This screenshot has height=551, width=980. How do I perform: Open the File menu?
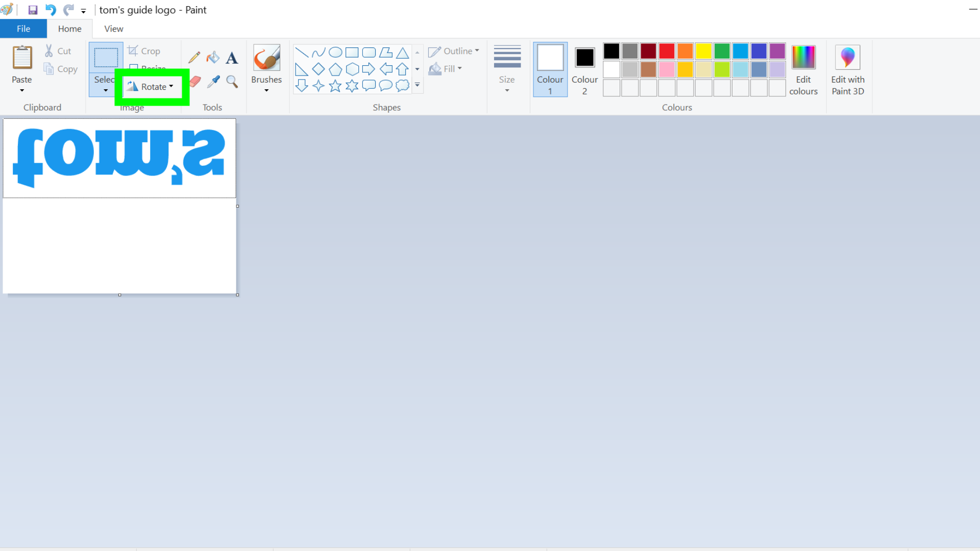click(x=22, y=28)
